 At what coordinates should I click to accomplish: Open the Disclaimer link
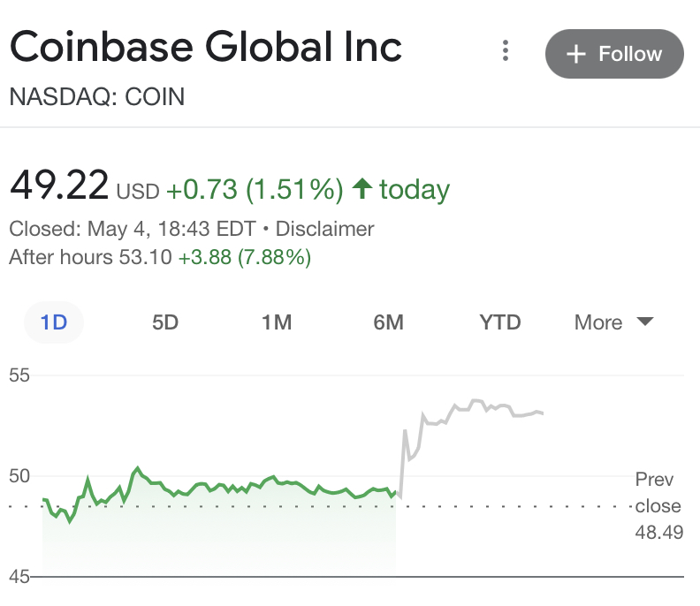[324, 229]
